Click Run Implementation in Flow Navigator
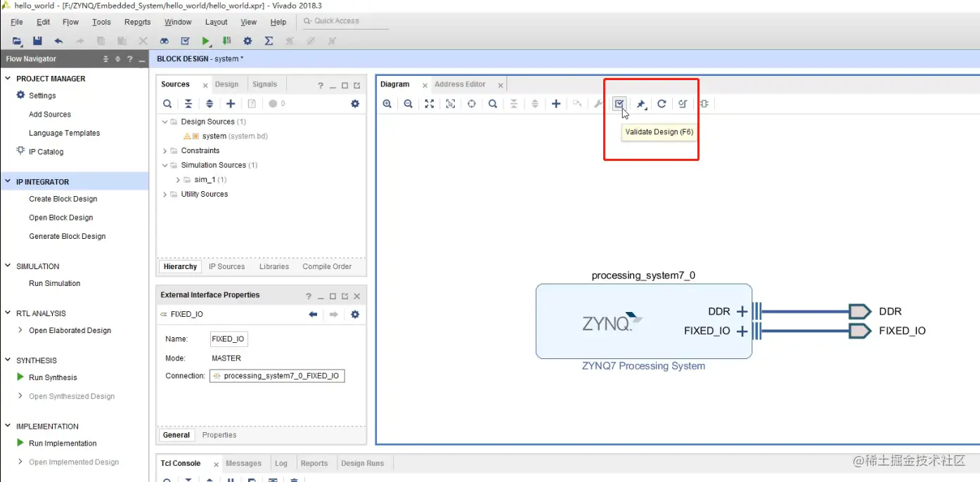The height and width of the screenshot is (482, 980). (x=63, y=443)
